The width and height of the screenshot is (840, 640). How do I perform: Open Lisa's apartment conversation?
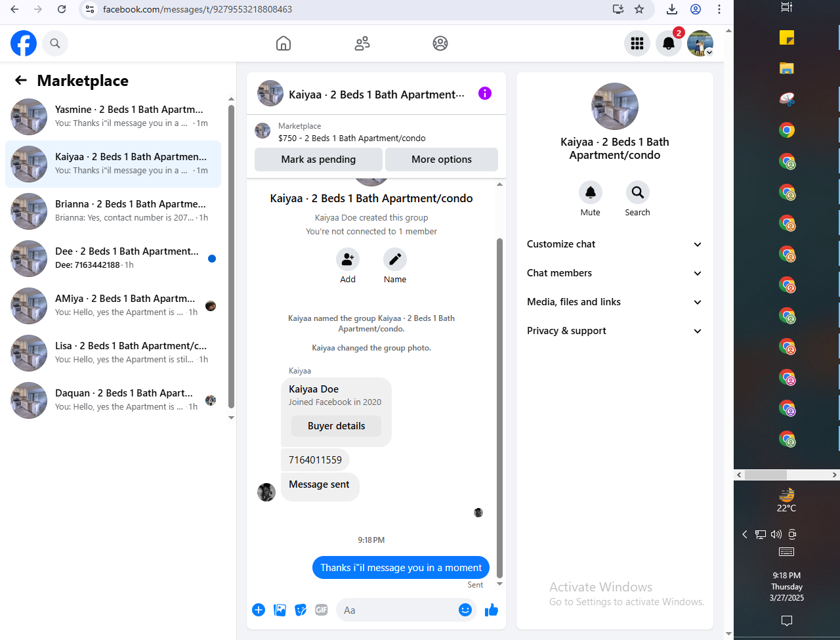113,353
